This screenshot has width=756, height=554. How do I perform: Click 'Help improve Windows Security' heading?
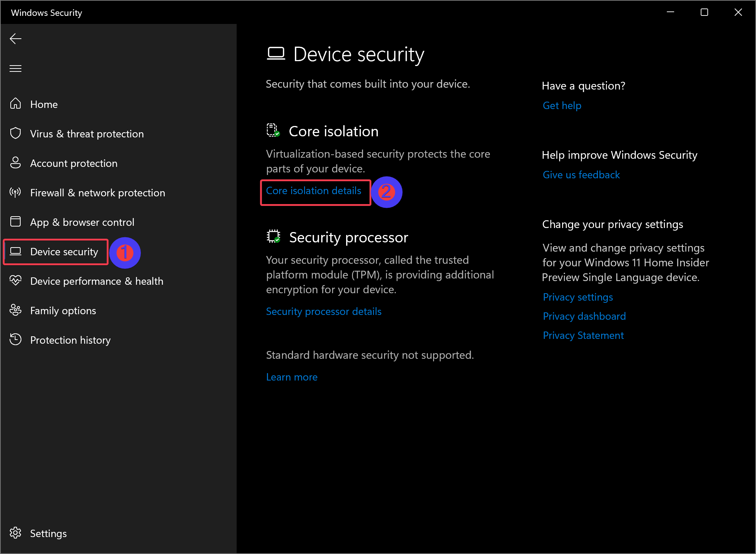point(619,155)
